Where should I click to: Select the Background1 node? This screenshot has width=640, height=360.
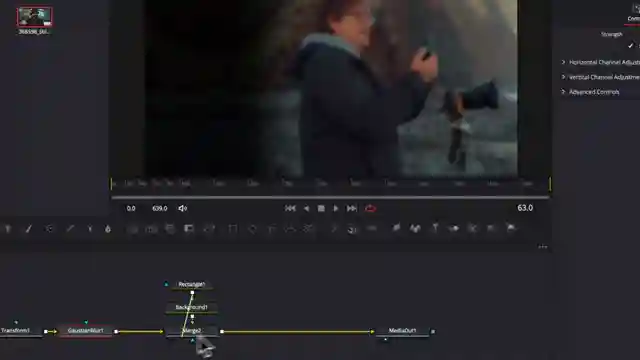191,307
